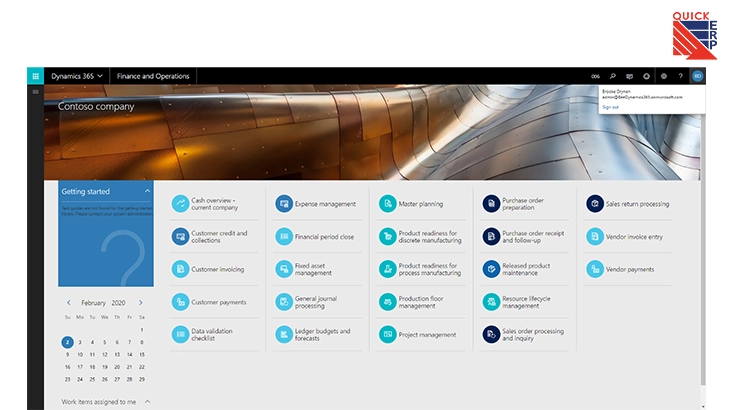Click the February month label in calendar

(x=93, y=303)
